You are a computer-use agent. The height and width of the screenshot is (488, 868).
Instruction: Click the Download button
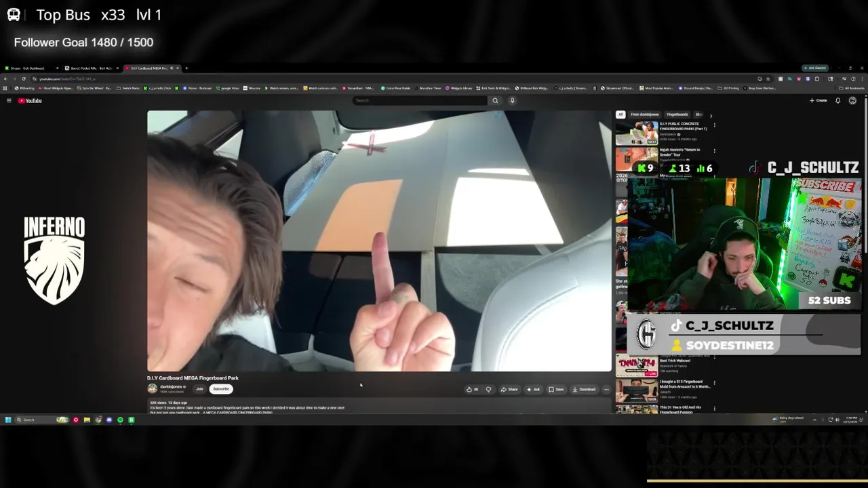(584, 389)
